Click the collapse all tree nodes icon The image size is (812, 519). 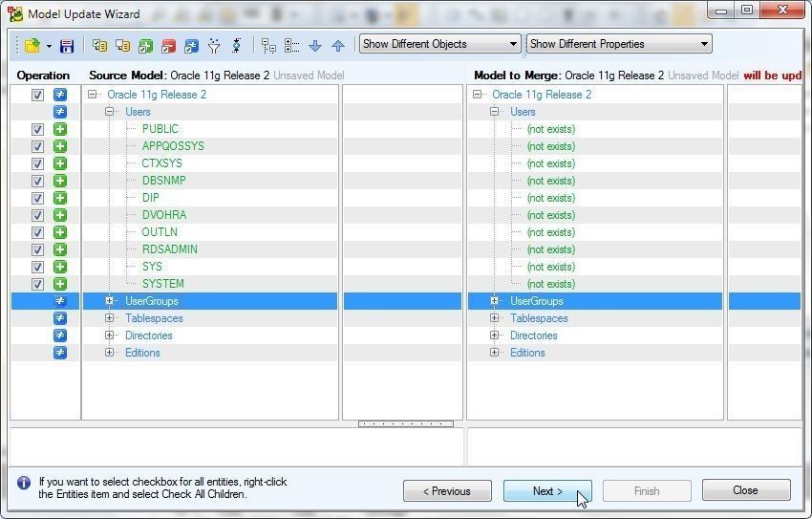[x=268, y=46]
